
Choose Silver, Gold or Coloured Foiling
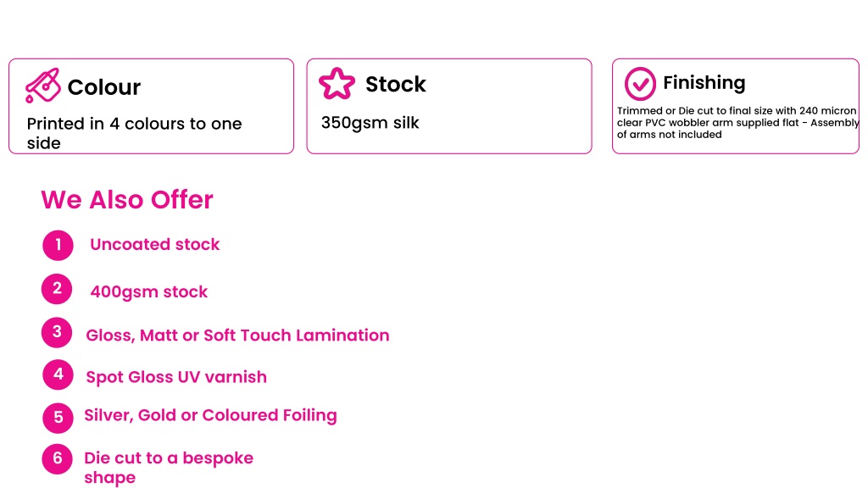210,415
